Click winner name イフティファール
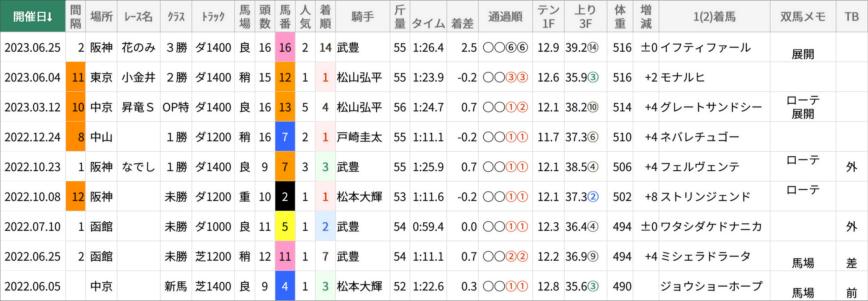Viewport: 868px width, 301px height. [706, 47]
